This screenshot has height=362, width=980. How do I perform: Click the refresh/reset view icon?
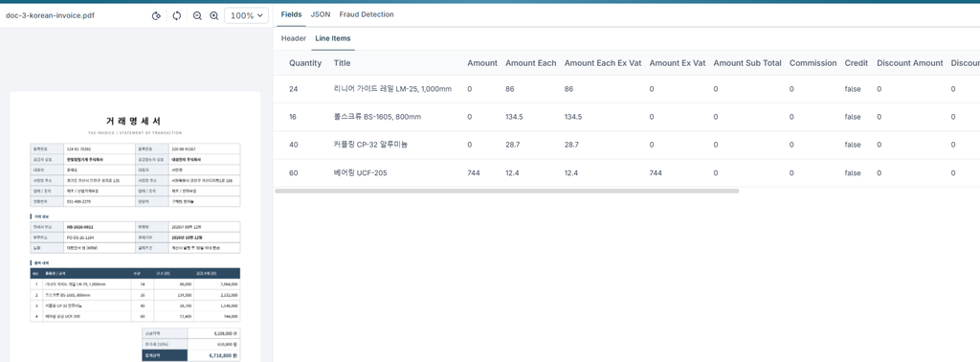(177, 15)
